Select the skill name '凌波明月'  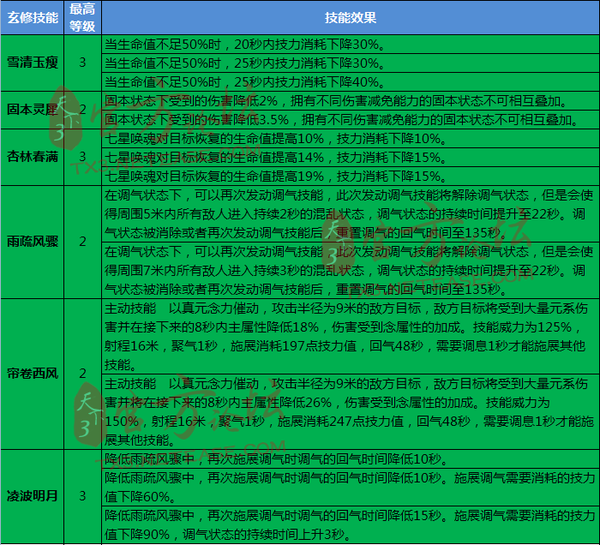coord(32,496)
